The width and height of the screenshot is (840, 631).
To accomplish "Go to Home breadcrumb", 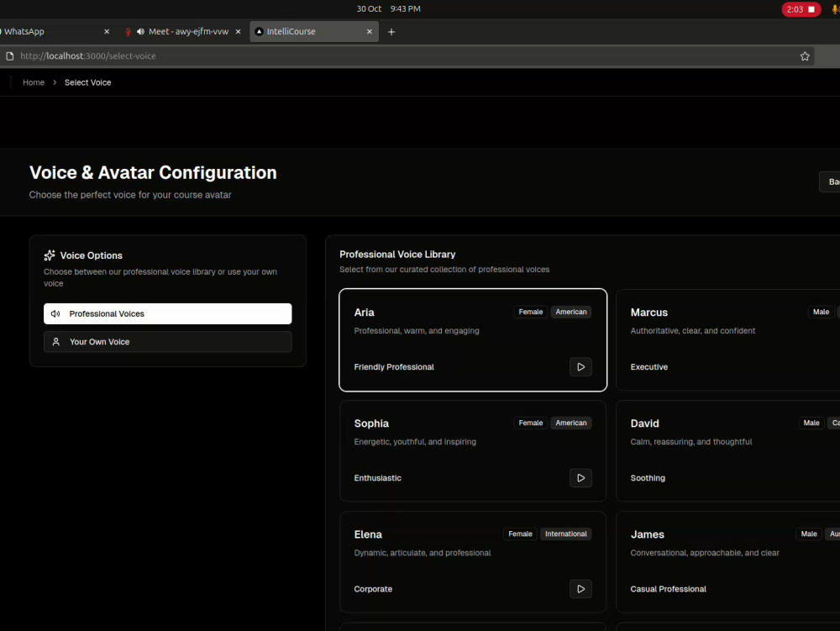I will pyautogui.click(x=34, y=82).
